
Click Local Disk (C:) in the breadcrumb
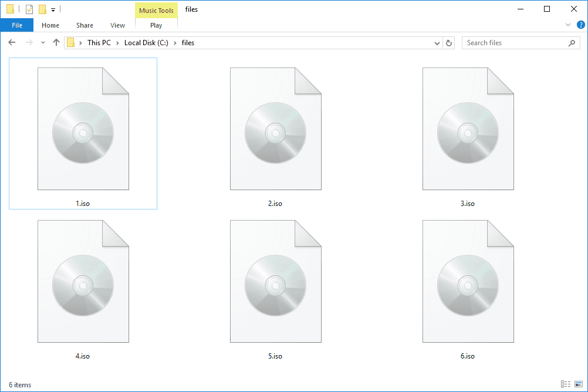click(146, 42)
